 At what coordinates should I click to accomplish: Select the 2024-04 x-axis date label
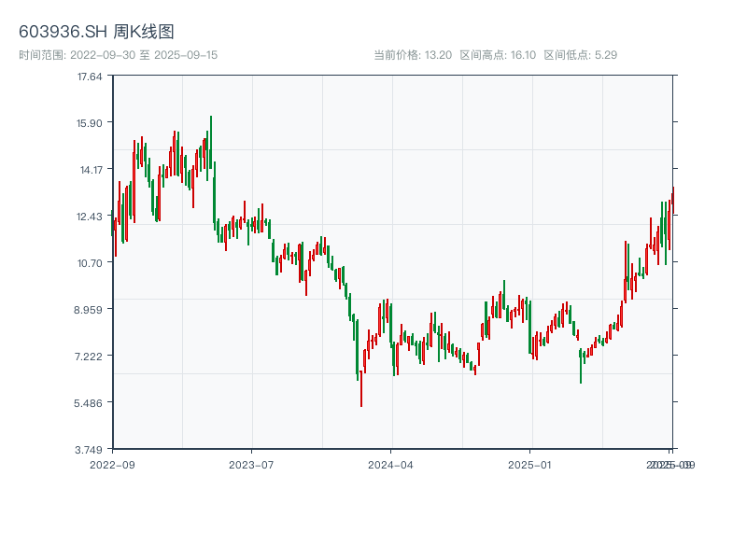coord(391,464)
